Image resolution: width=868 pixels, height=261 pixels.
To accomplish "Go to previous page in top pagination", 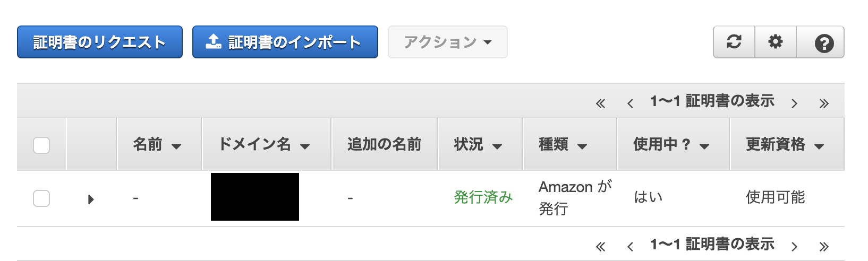I will [x=630, y=103].
